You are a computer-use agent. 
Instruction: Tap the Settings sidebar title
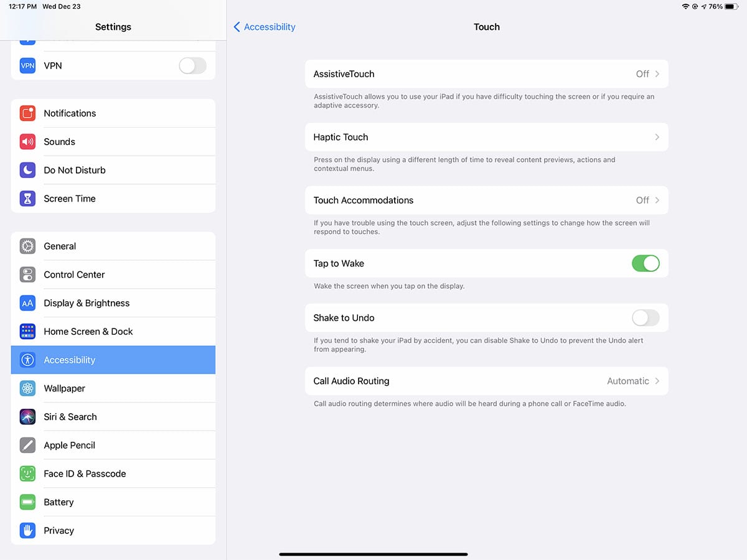113,27
